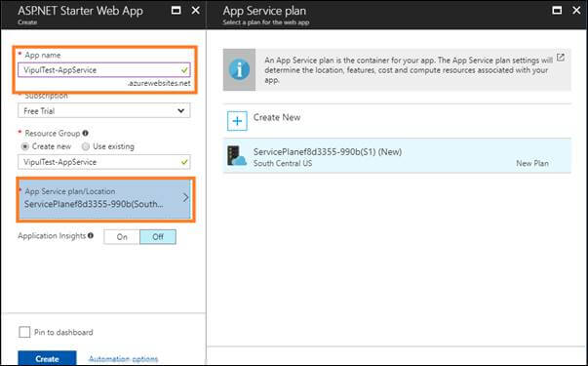The image size is (588, 366).
Task: Click the Application Insights label
Action: pyautogui.click(x=52, y=236)
